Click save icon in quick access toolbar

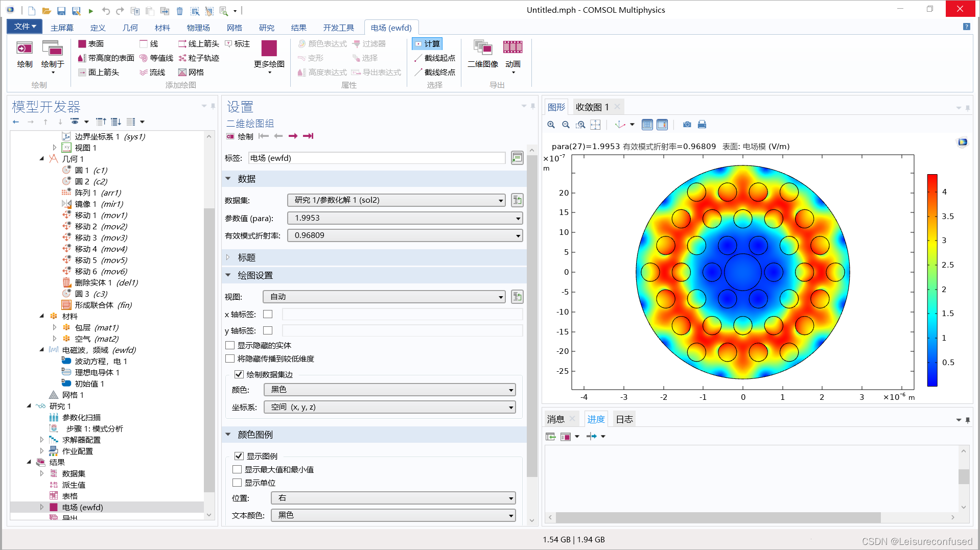[x=61, y=11]
